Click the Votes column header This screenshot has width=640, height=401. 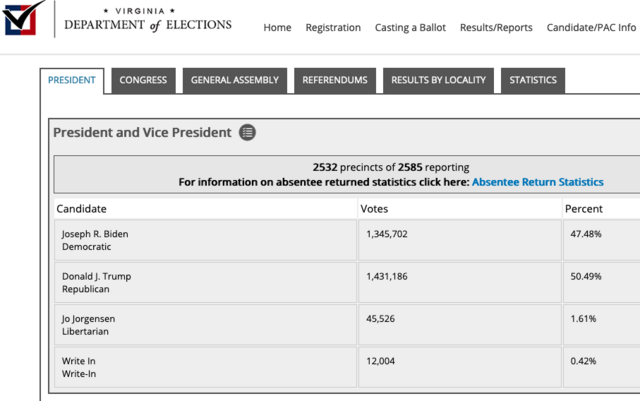coord(374,209)
